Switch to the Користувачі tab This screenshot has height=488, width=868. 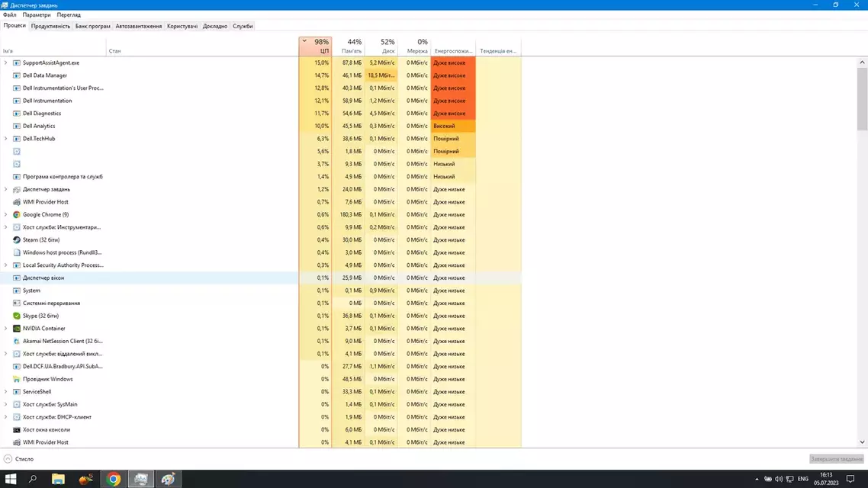tap(182, 26)
